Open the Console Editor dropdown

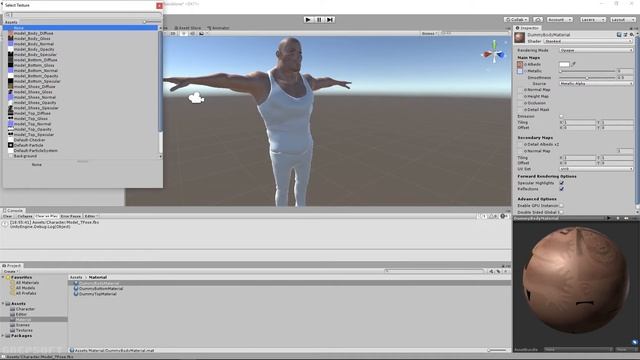91,216
